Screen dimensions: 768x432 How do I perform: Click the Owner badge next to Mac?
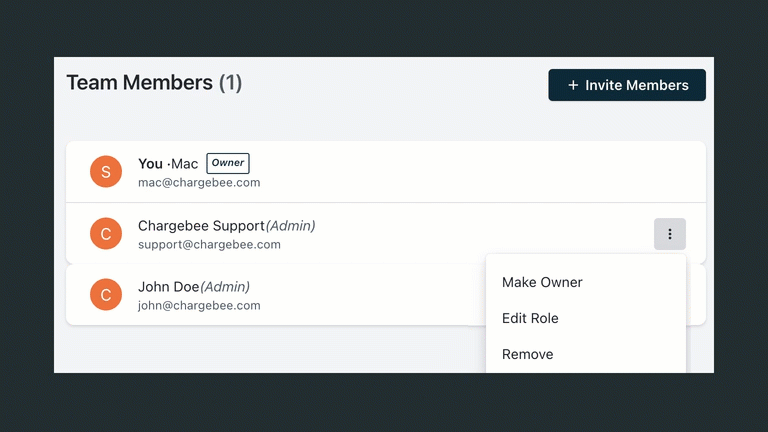click(228, 163)
